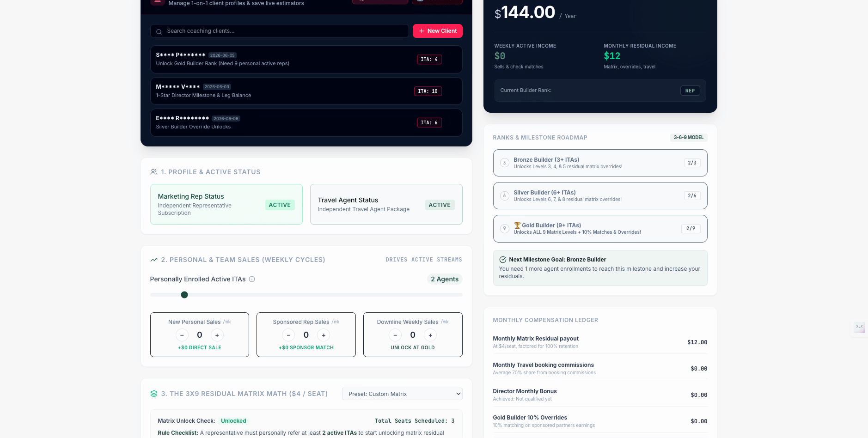The height and width of the screenshot is (438, 868).
Task: Click the New Client button
Action: tap(438, 31)
